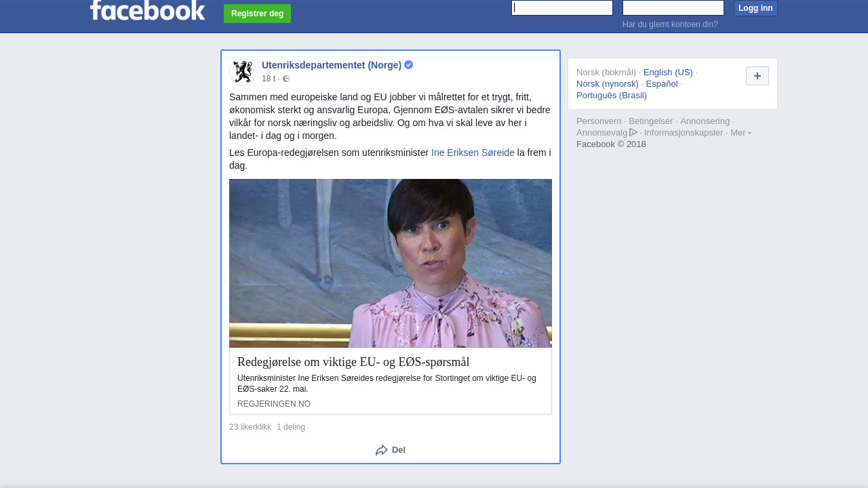Open 'Har du glemt kontoen din?' link

pos(670,24)
